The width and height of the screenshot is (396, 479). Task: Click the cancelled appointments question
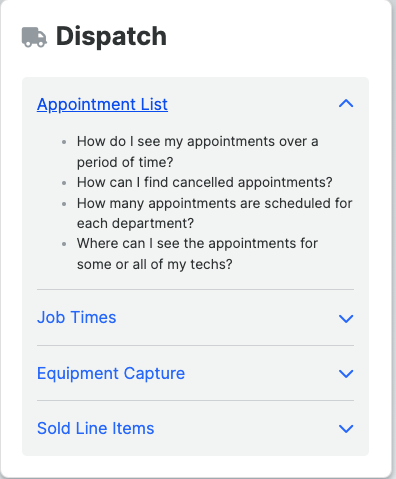(205, 182)
